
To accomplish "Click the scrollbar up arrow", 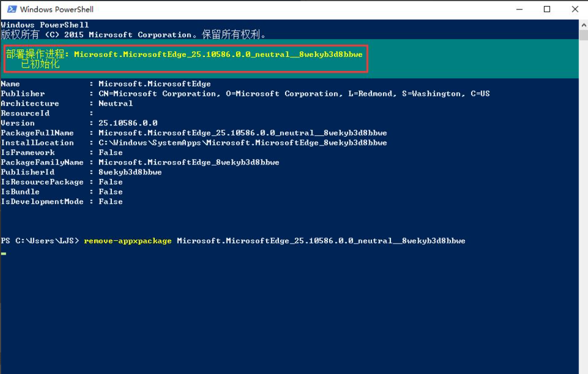I will tap(583, 25).
